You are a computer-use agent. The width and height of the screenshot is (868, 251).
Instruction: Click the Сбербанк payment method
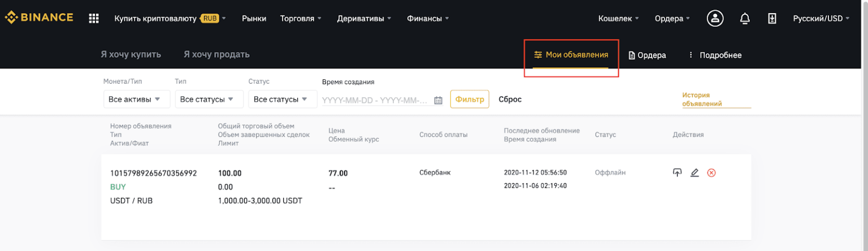(x=435, y=172)
